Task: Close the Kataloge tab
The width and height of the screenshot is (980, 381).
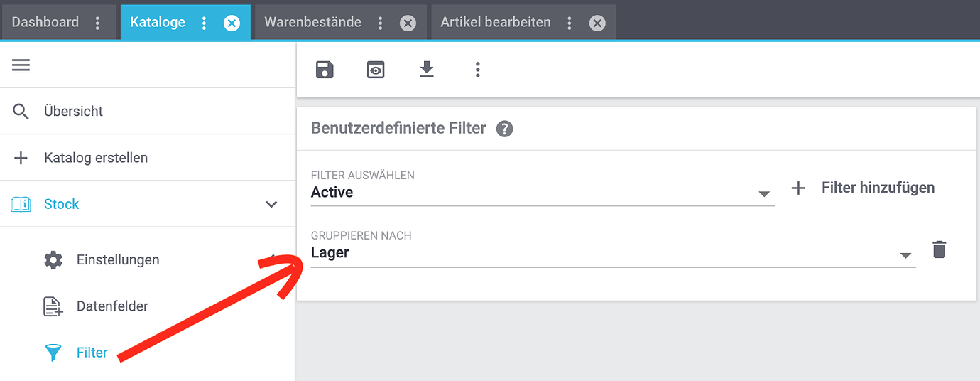Action: click(x=232, y=23)
